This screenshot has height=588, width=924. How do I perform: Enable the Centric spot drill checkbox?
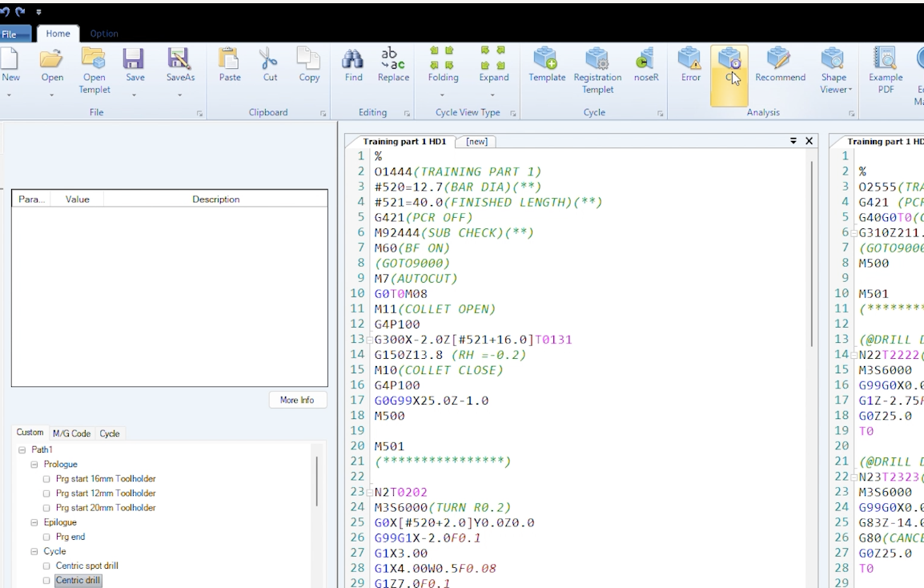(47, 566)
